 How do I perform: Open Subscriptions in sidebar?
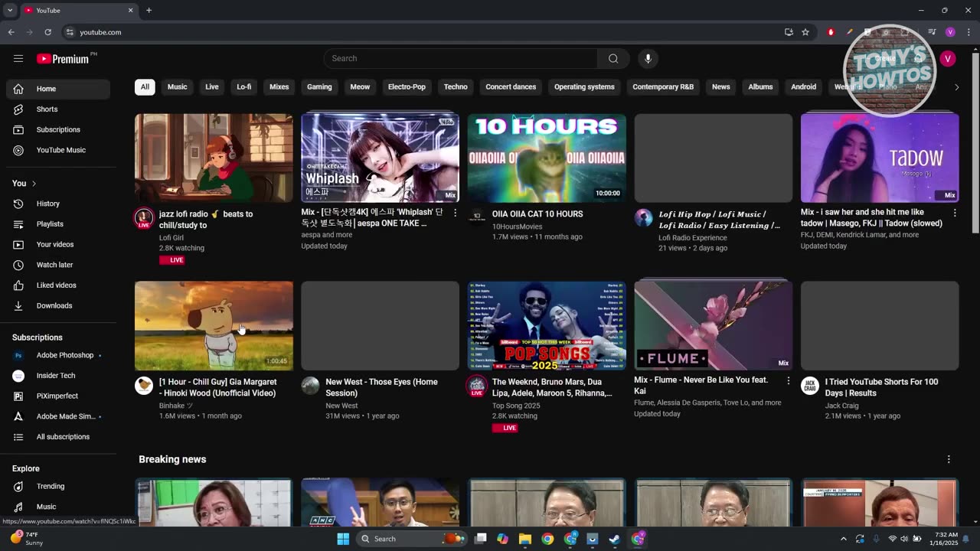click(x=58, y=130)
